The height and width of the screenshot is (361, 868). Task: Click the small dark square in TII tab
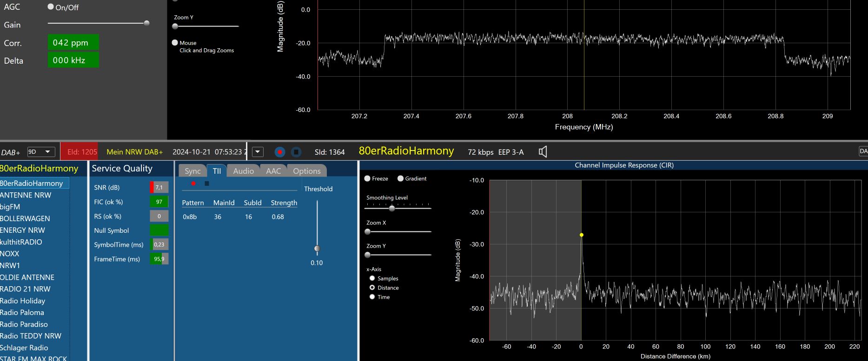[x=207, y=184]
